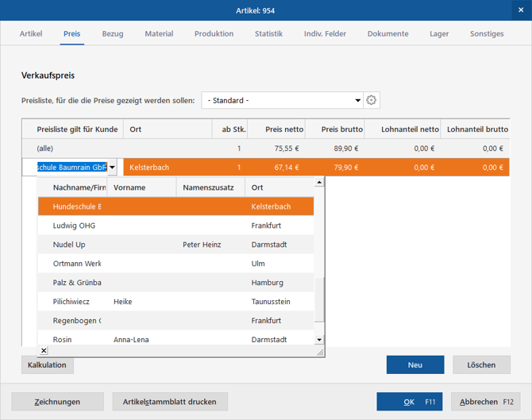532x420 pixels.
Task: Click the Lohnanteil brutto column header
Action: pyautogui.click(x=475, y=129)
